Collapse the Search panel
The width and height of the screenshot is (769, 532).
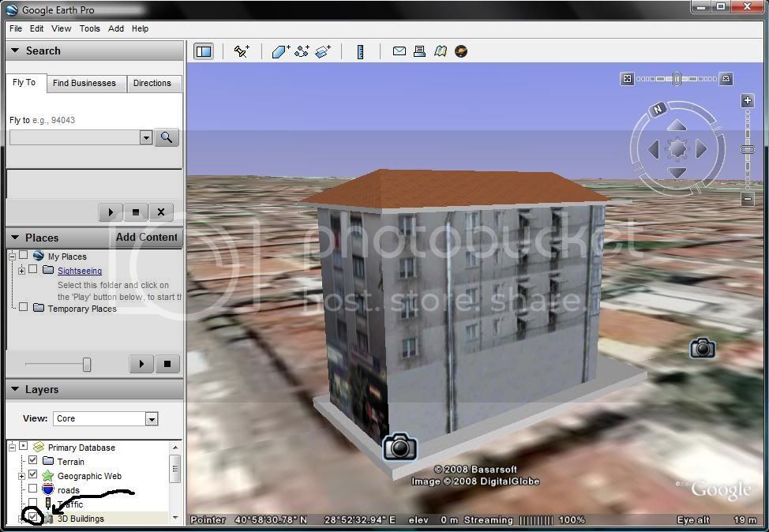(x=15, y=51)
